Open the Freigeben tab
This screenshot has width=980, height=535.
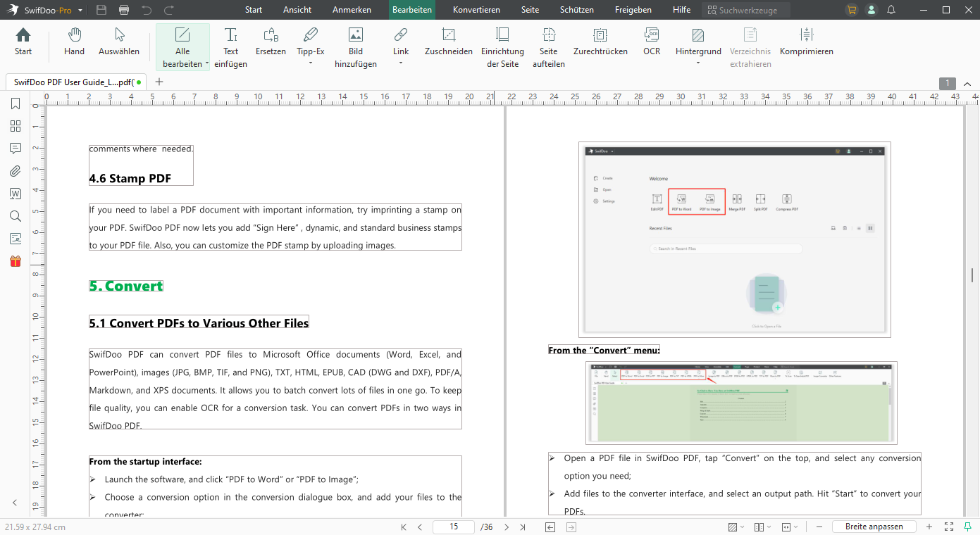(x=633, y=10)
